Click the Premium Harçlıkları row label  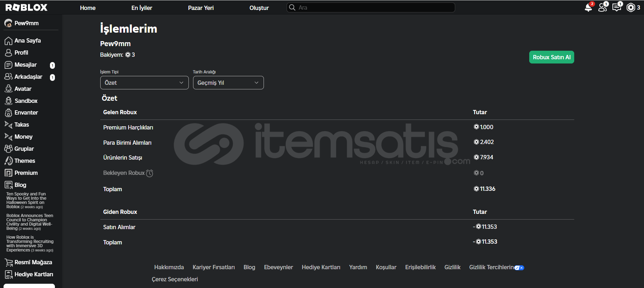click(128, 127)
